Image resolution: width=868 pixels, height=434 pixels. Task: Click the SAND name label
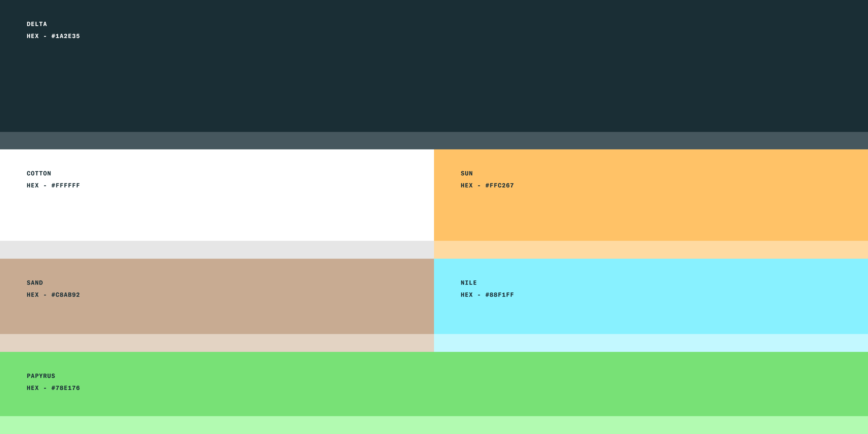[35, 283]
